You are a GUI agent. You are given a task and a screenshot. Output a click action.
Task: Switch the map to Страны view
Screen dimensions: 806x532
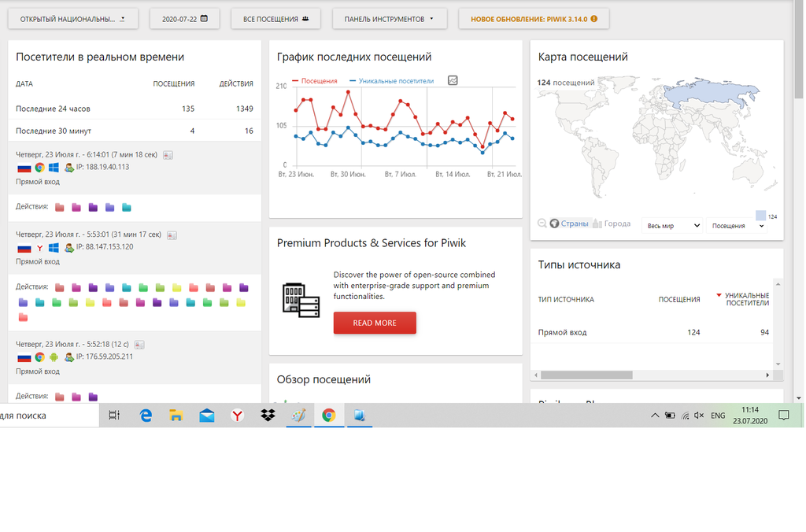pos(569,224)
